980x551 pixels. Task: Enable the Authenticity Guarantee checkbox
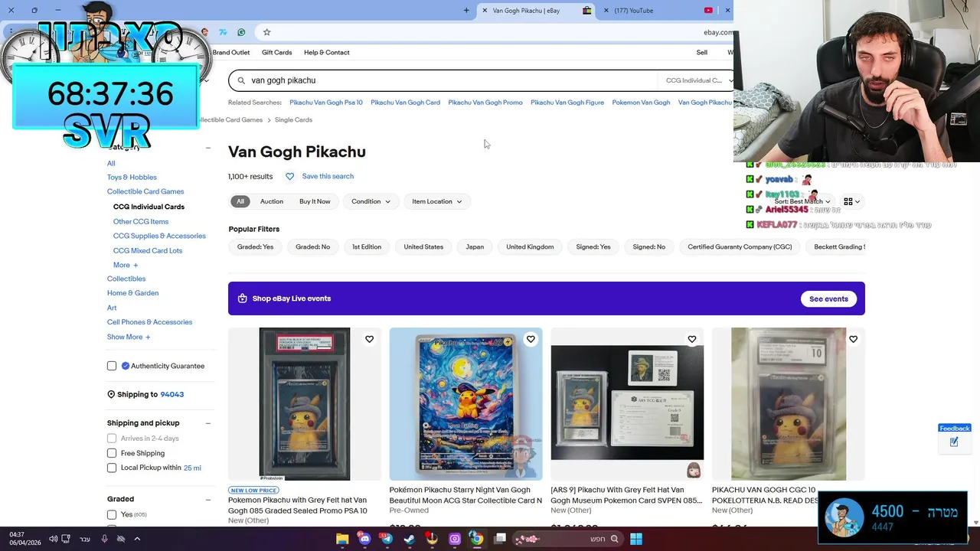coord(112,366)
